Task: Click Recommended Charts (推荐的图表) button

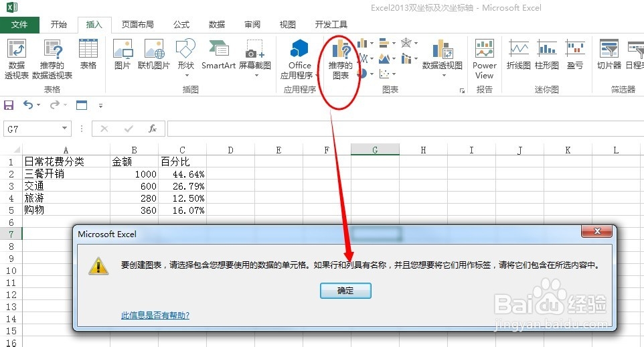Action: 341,59
